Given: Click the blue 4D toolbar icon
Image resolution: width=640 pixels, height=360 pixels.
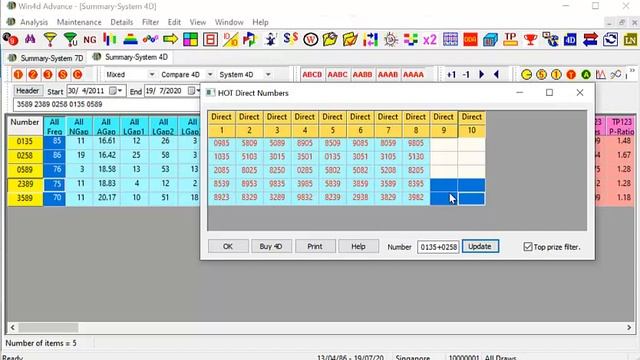Looking at the screenshot, I should 570,40.
